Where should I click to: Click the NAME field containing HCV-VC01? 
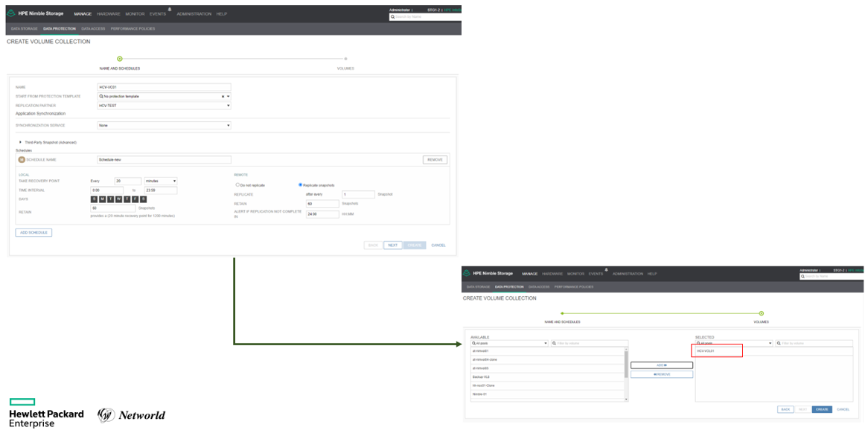point(164,87)
